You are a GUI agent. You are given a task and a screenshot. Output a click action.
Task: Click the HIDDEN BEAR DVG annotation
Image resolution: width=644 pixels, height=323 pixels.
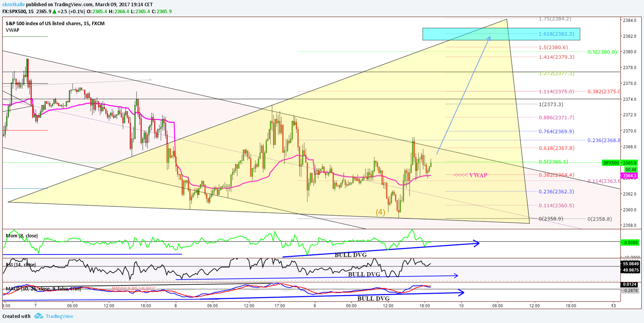pos(134,289)
